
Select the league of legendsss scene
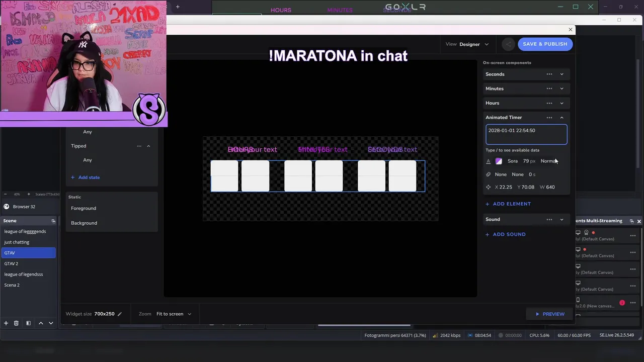click(29, 274)
